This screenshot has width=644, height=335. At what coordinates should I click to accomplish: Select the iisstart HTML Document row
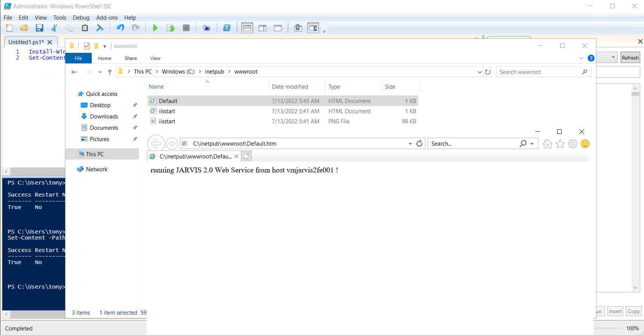tap(283, 111)
